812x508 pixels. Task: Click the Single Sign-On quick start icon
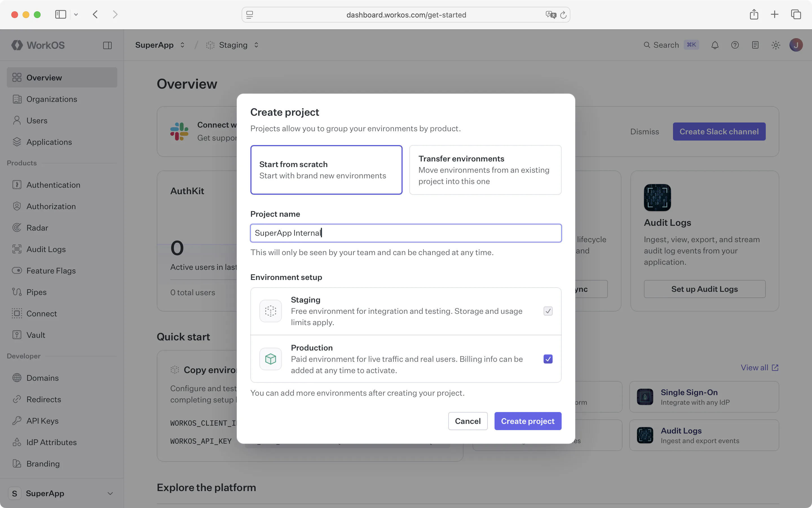pos(645,397)
